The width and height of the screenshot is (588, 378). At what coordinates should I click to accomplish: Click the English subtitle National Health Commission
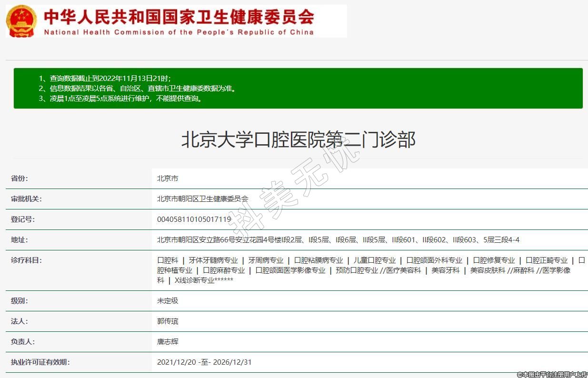[x=179, y=32]
